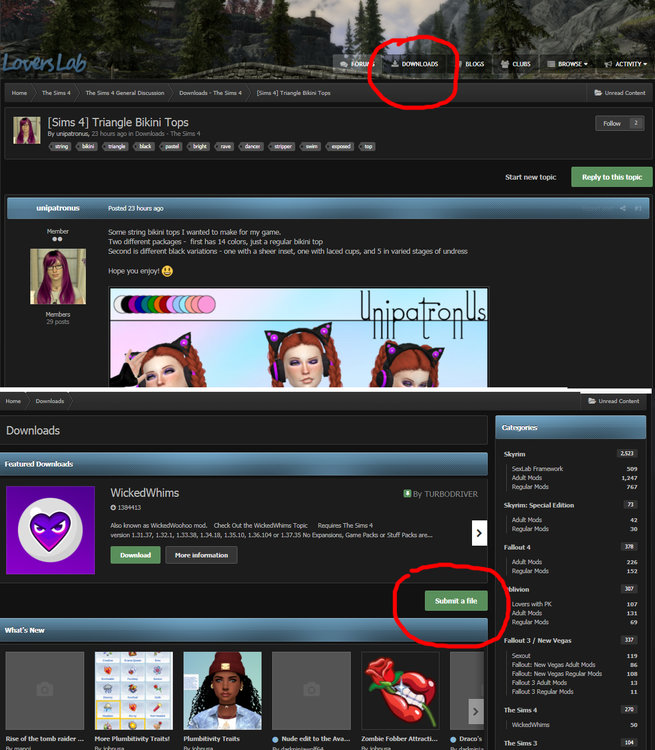Open Unread Content on the Downloads page
655x750 pixels.
point(614,401)
